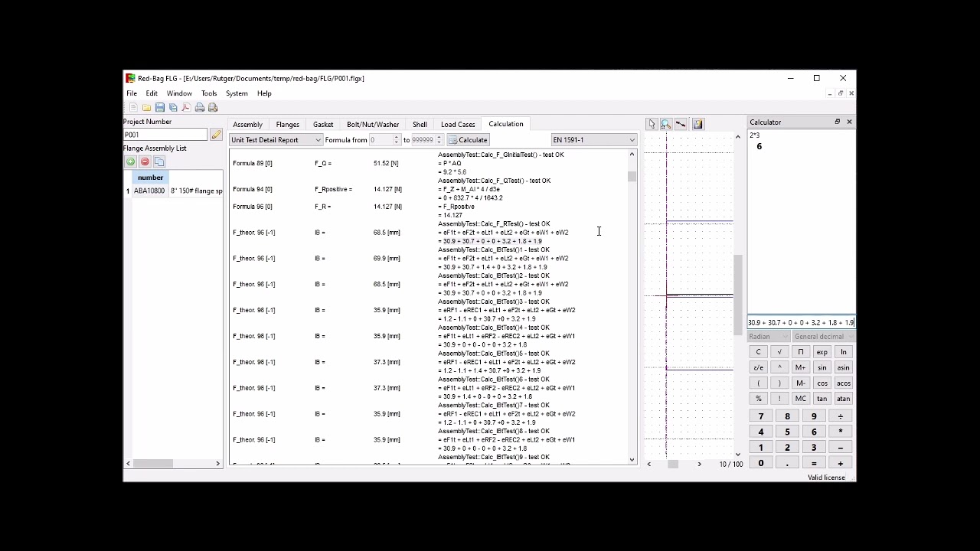Click the Project Number input field
The image size is (980, 551).
point(165,135)
